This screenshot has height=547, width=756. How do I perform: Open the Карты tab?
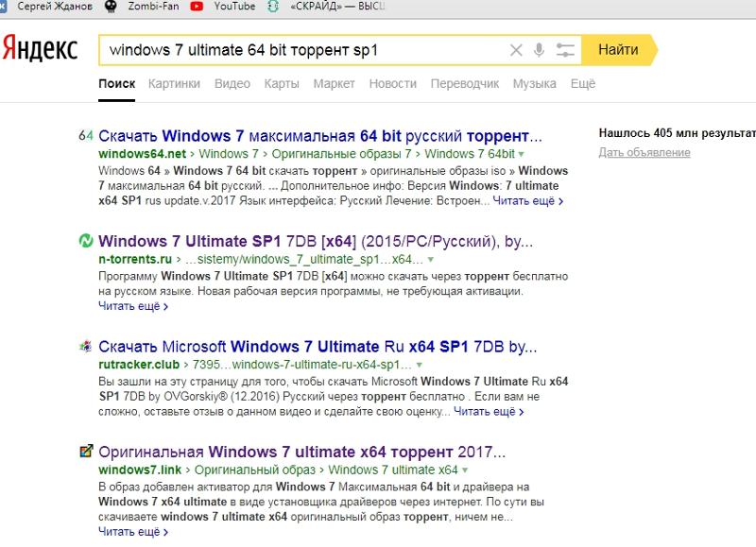pos(282,84)
